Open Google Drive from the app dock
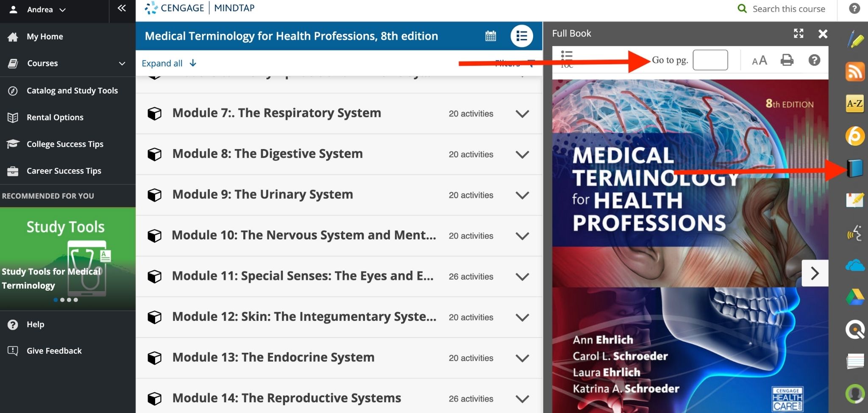868x413 pixels. (855, 297)
